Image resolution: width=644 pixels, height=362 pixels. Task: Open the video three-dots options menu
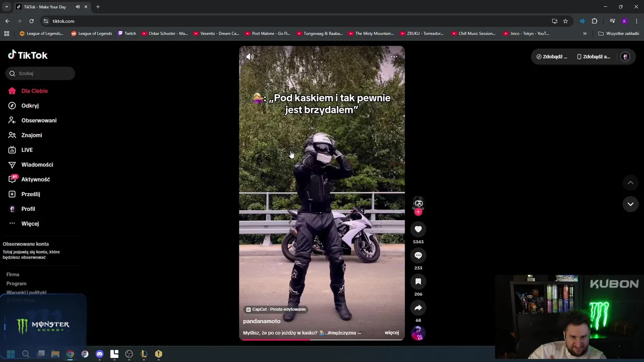394,57
